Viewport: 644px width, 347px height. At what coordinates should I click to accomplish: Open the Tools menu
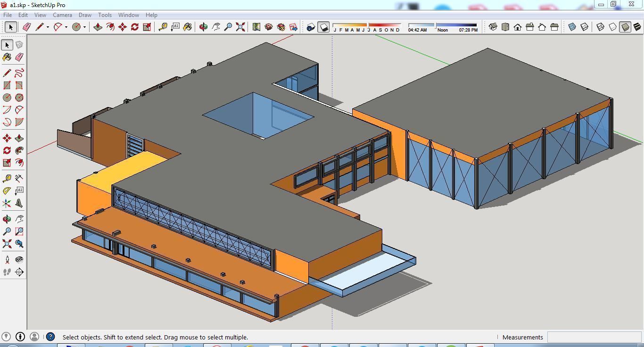click(105, 15)
